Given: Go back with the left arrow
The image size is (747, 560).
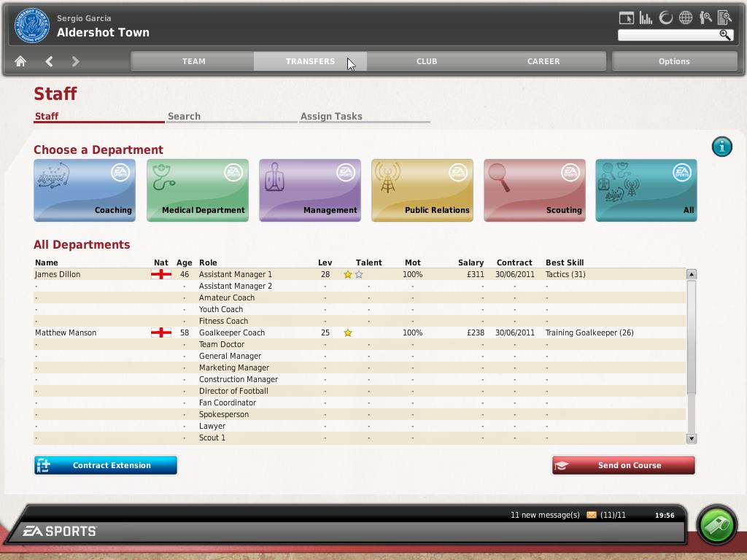Looking at the screenshot, I should tap(49, 62).
